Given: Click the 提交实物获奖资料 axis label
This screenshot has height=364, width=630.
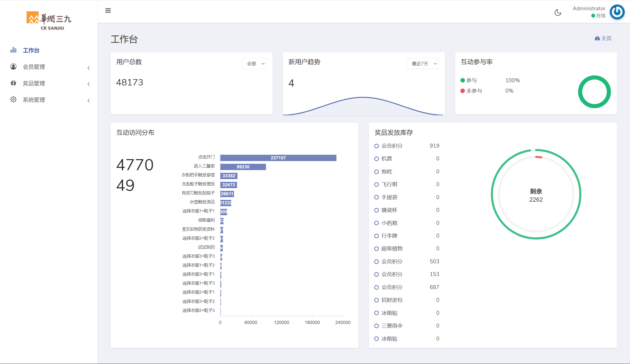Looking at the screenshot, I should pyautogui.click(x=198, y=229).
